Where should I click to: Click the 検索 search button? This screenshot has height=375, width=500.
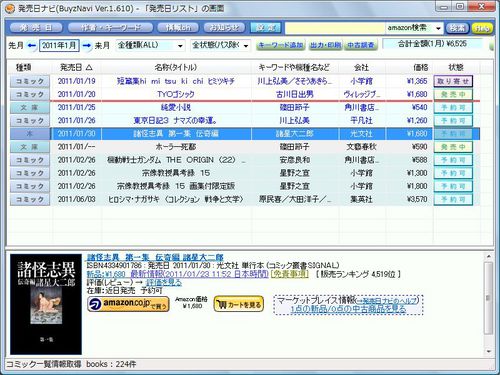tap(457, 28)
